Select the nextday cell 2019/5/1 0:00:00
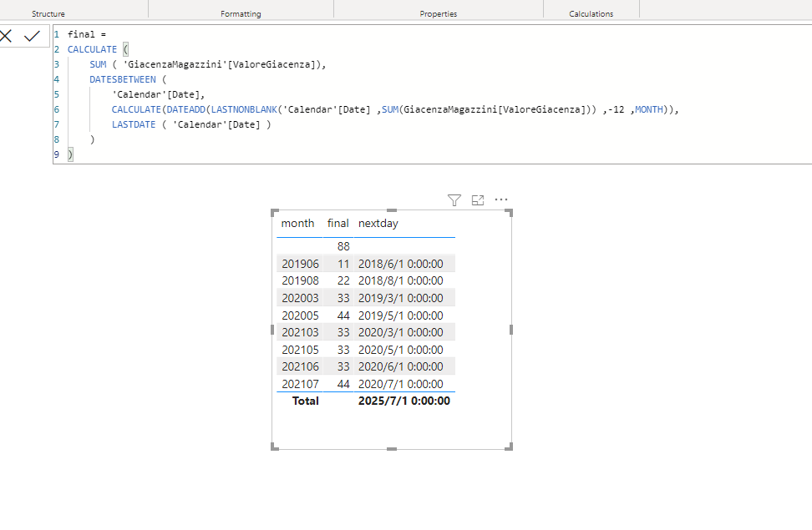Screen dimensions: 812x530 pyautogui.click(x=401, y=315)
